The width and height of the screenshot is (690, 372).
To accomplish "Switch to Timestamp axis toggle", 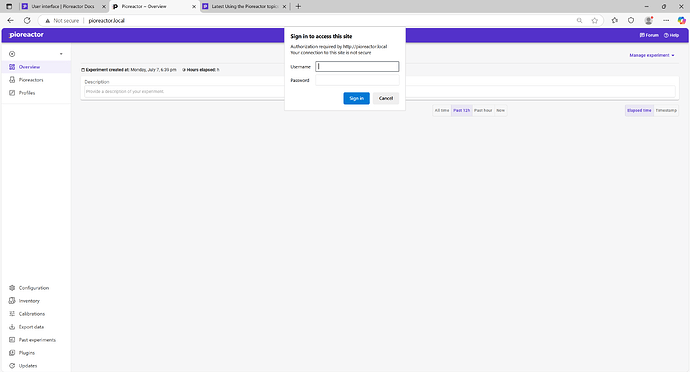I will (x=666, y=110).
